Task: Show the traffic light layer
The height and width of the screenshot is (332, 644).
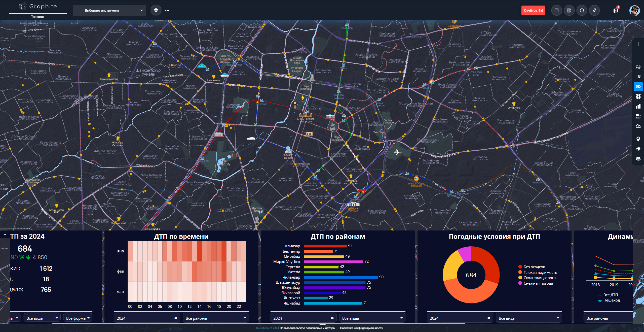Action: [638, 96]
